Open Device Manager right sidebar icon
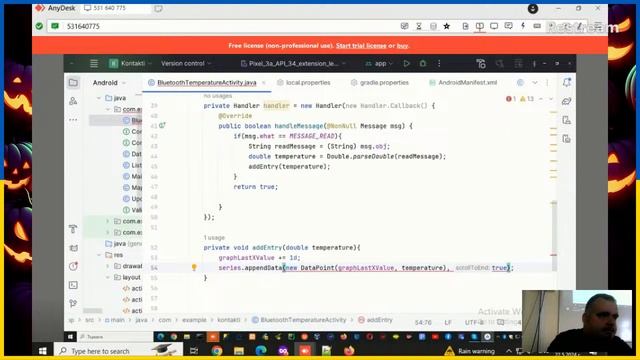Image resolution: width=640 pixels, height=360 pixels. tap(567, 120)
